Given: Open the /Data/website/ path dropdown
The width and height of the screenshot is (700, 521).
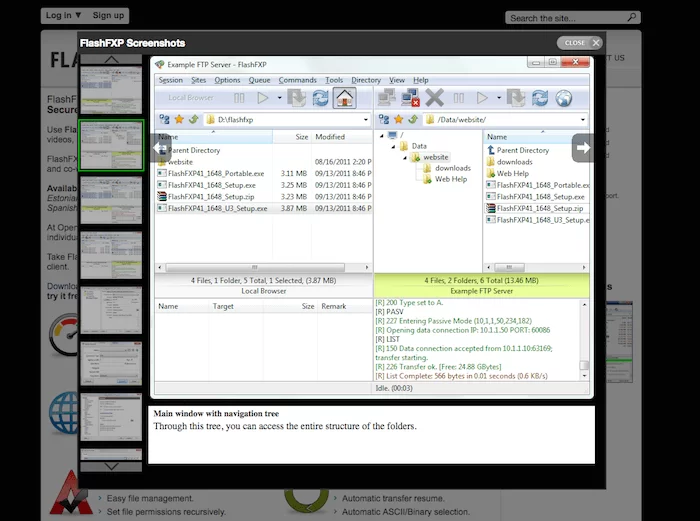Looking at the screenshot, I should 583,119.
